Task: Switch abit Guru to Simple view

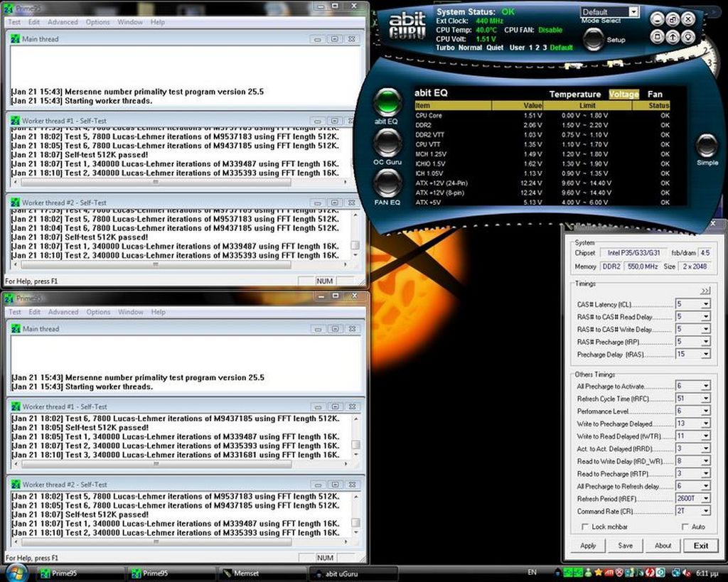Action: pyautogui.click(x=707, y=145)
